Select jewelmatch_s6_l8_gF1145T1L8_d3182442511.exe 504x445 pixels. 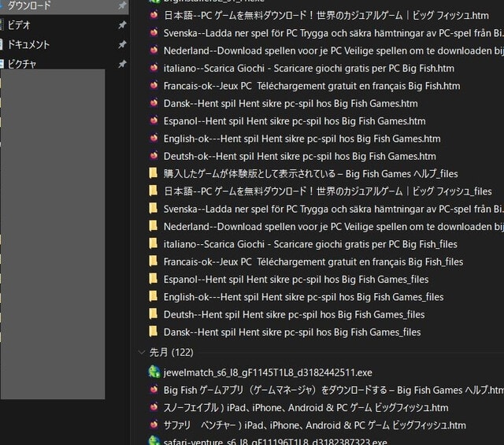point(268,373)
